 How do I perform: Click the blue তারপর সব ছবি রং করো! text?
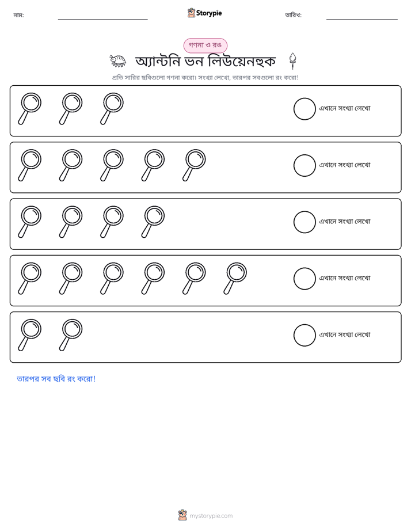click(56, 379)
